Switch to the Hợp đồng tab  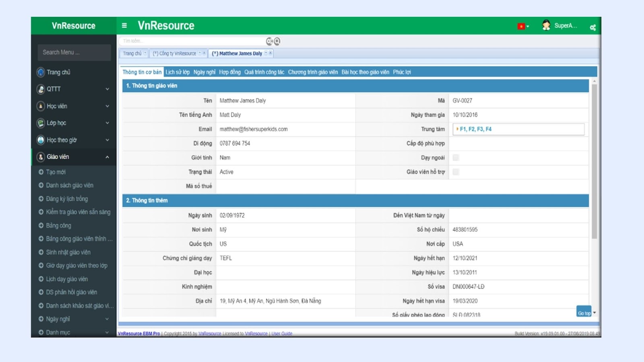click(229, 72)
